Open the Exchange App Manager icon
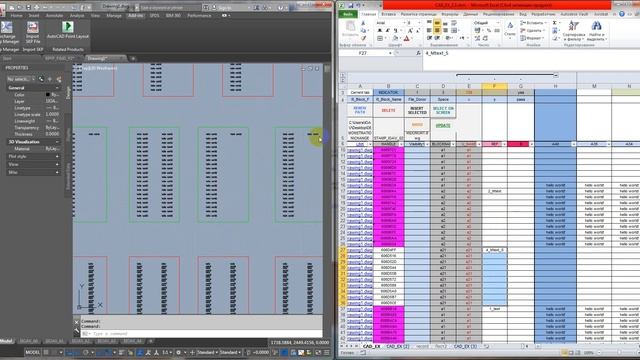Screen dimensions: 640x360 pyautogui.click(x=6, y=28)
